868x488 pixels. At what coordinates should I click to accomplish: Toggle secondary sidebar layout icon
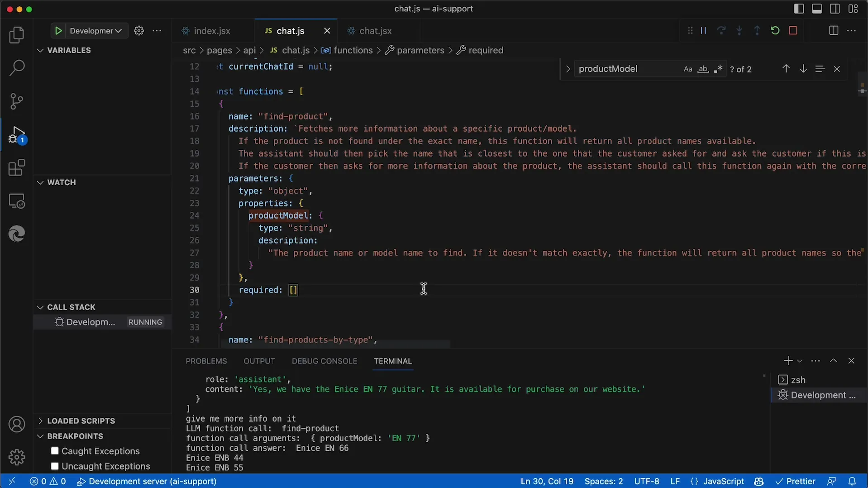pyautogui.click(x=835, y=9)
